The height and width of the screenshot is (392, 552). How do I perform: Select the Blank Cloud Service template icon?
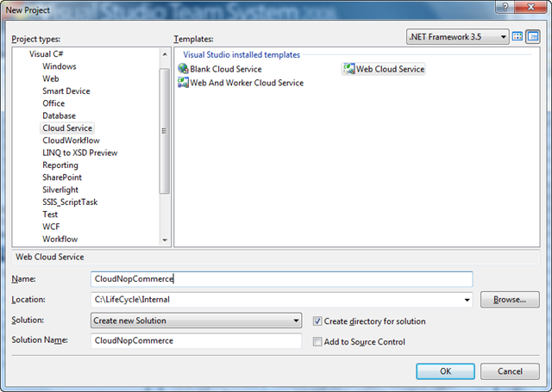coord(183,69)
